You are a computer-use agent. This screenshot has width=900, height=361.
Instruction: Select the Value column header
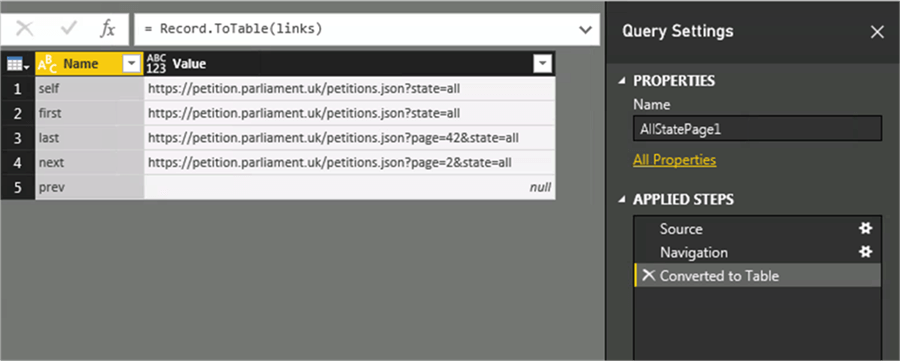click(350, 64)
